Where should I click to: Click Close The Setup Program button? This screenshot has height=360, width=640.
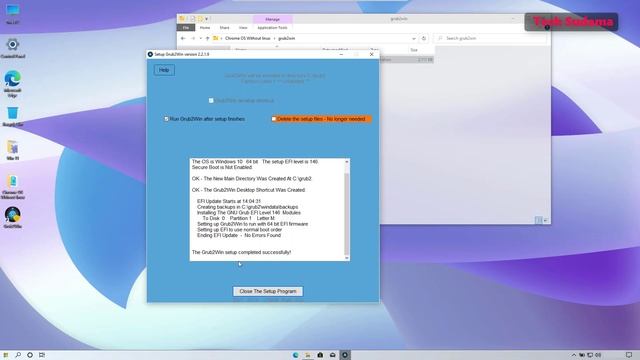268,291
